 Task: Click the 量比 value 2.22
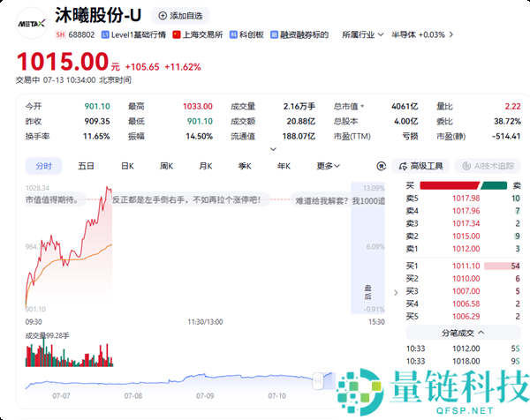pyautogui.click(x=512, y=107)
